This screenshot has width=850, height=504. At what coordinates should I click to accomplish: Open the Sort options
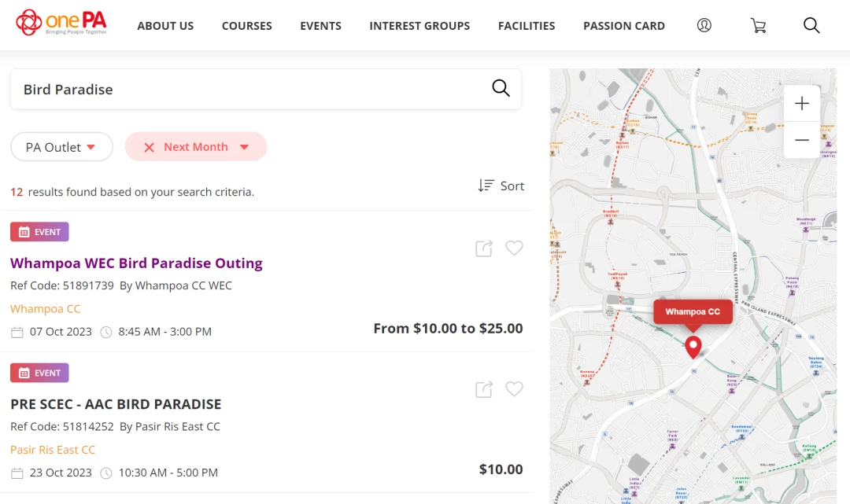(501, 186)
